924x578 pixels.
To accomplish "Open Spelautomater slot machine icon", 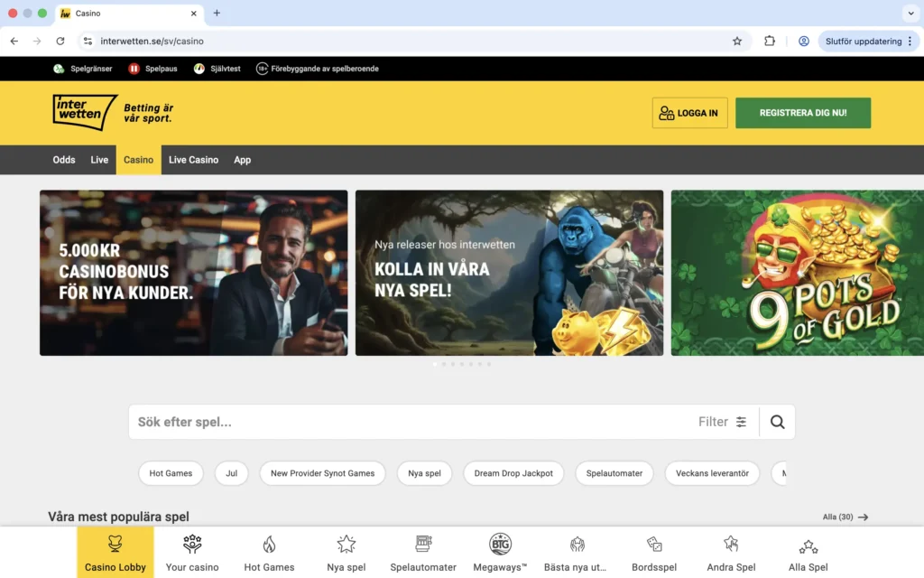I will click(x=422, y=544).
